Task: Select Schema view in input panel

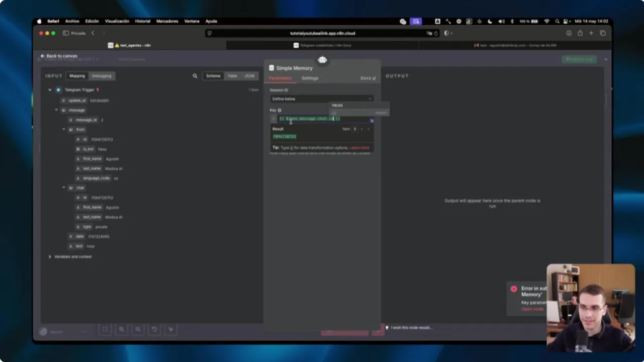Action: pos(213,76)
